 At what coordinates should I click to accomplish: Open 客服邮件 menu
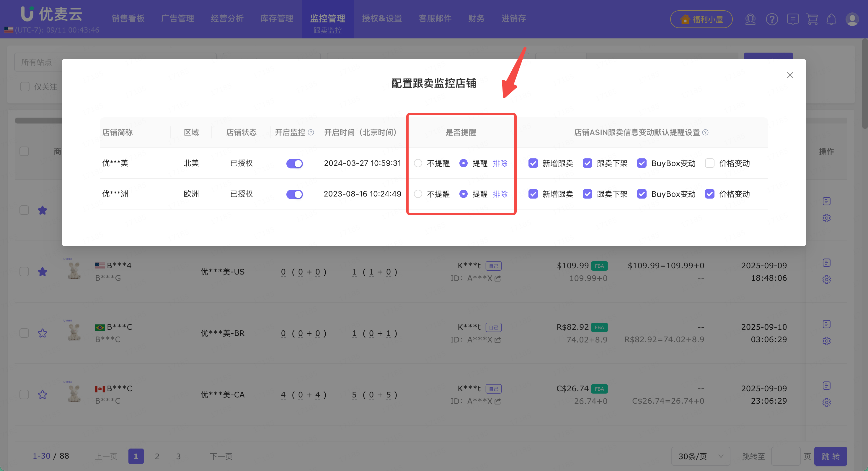[x=435, y=19]
